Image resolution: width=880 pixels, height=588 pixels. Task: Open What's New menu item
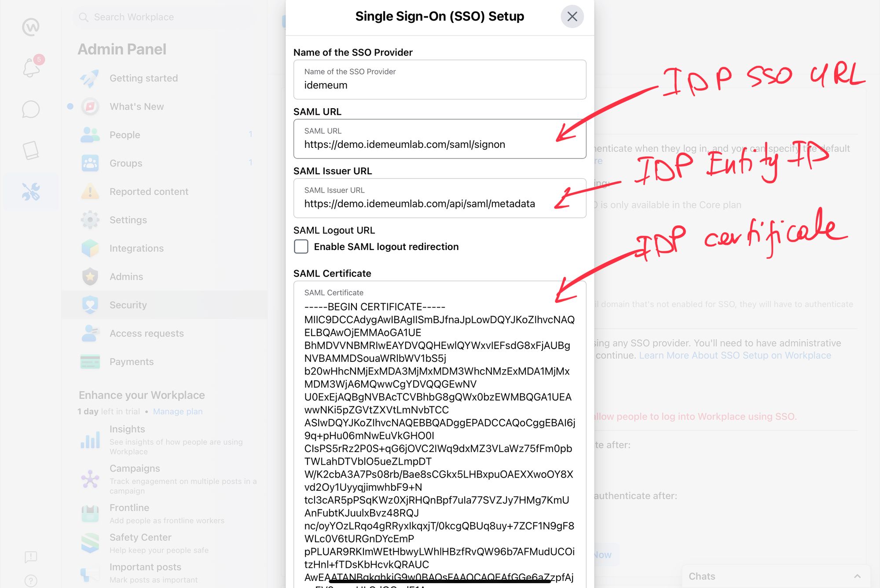coord(165,107)
